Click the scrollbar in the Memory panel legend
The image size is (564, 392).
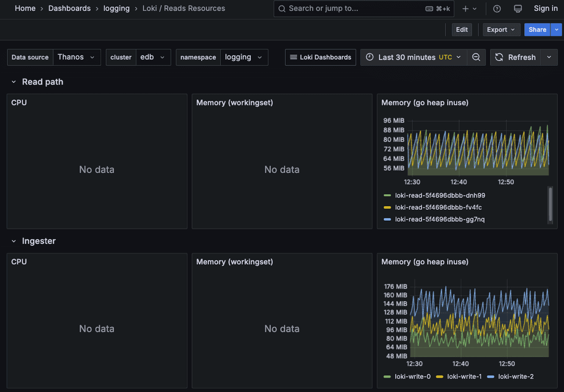(551, 206)
